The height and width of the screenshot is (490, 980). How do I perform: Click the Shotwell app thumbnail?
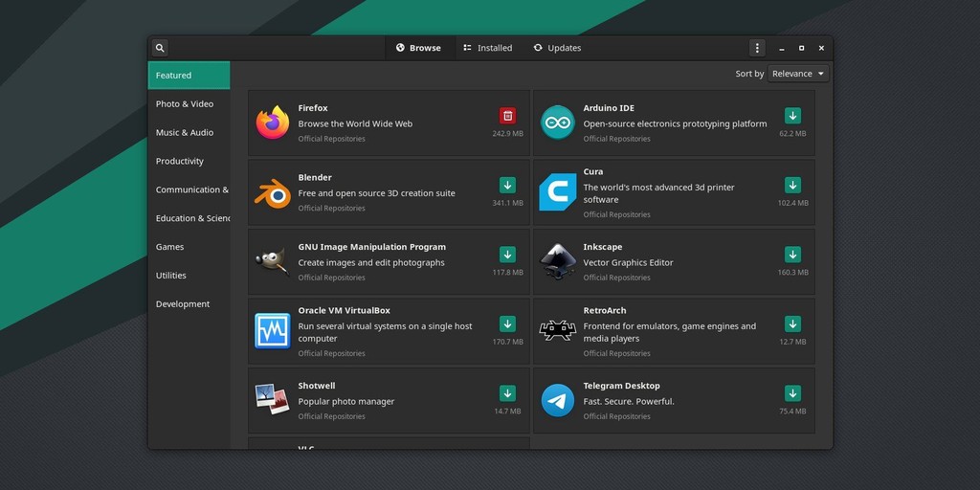[273, 399]
